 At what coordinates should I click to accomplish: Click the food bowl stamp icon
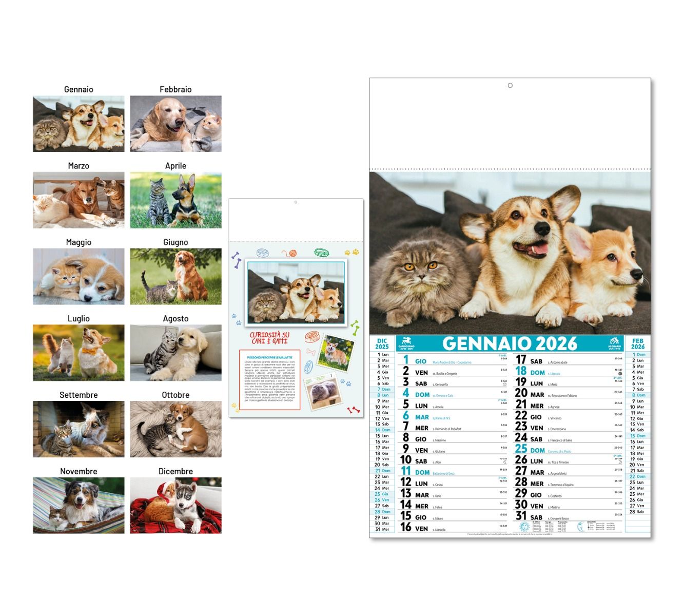coord(313,337)
